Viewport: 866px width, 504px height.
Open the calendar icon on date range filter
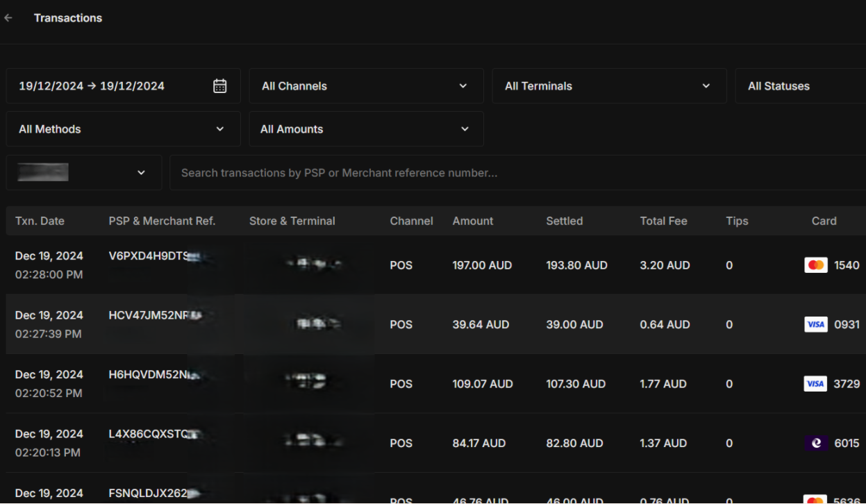(219, 85)
